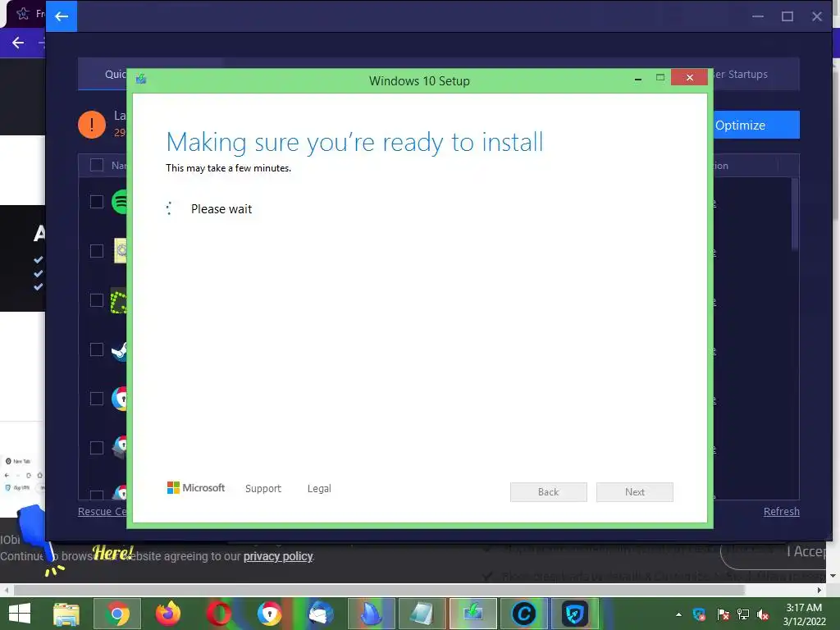Open File Explorer from the taskbar
Screen dimensions: 840x630
[66, 614]
